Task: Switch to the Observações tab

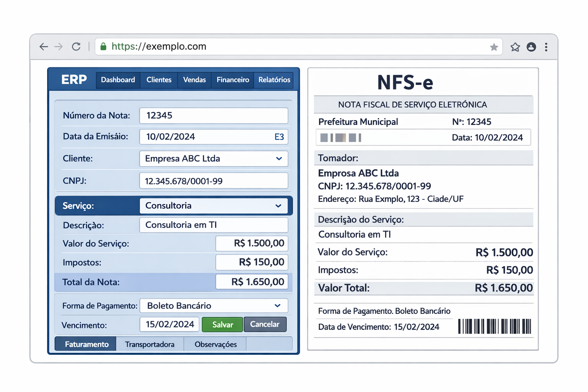Action: (x=216, y=344)
